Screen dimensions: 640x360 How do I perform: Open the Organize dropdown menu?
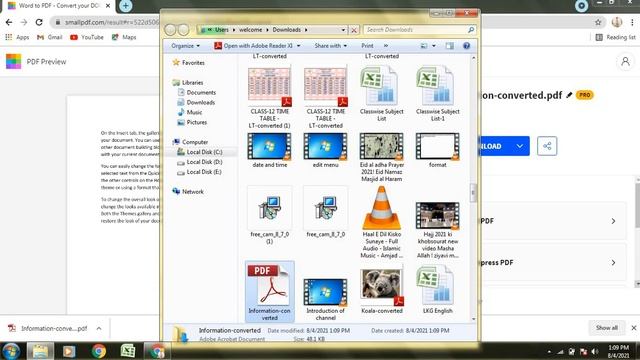pos(185,46)
